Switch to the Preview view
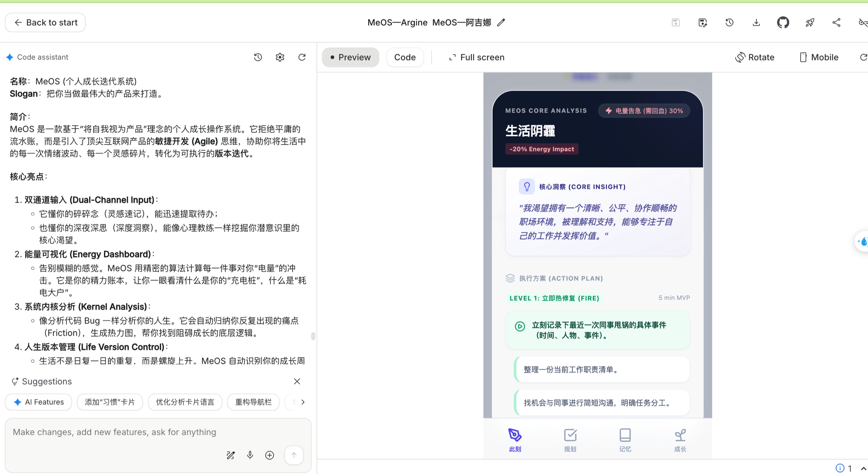 click(350, 57)
